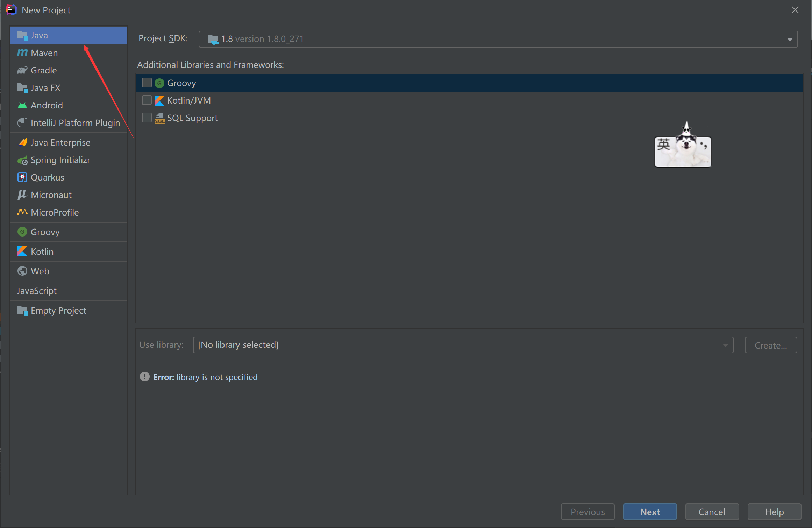The width and height of the screenshot is (812, 528).
Task: Choose the Micronaut icon in sidebar
Action: point(22,195)
